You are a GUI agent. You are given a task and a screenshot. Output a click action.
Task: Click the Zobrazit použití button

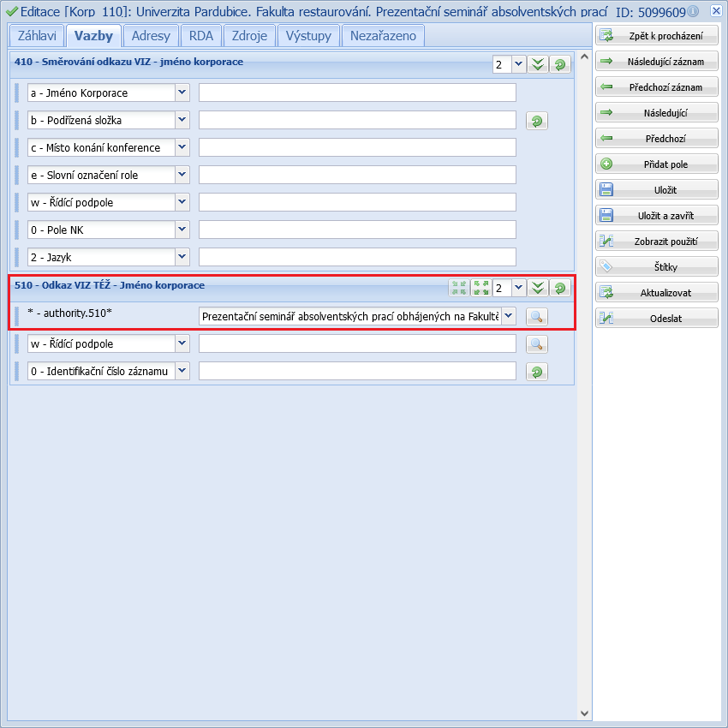pyautogui.click(x=657, y=242)
